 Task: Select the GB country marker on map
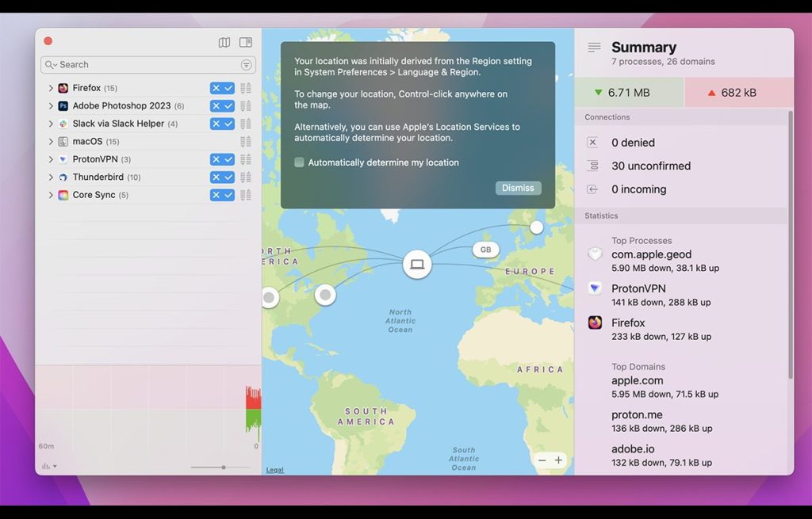[486, 250]
